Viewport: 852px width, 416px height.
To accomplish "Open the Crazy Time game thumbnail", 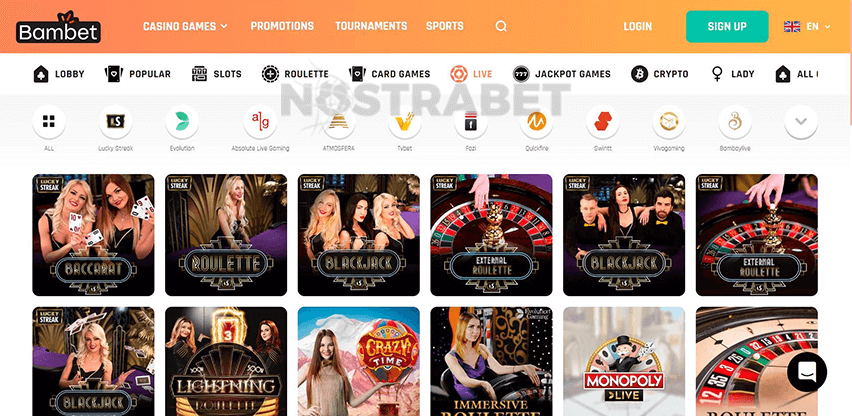I will (359, 361).
